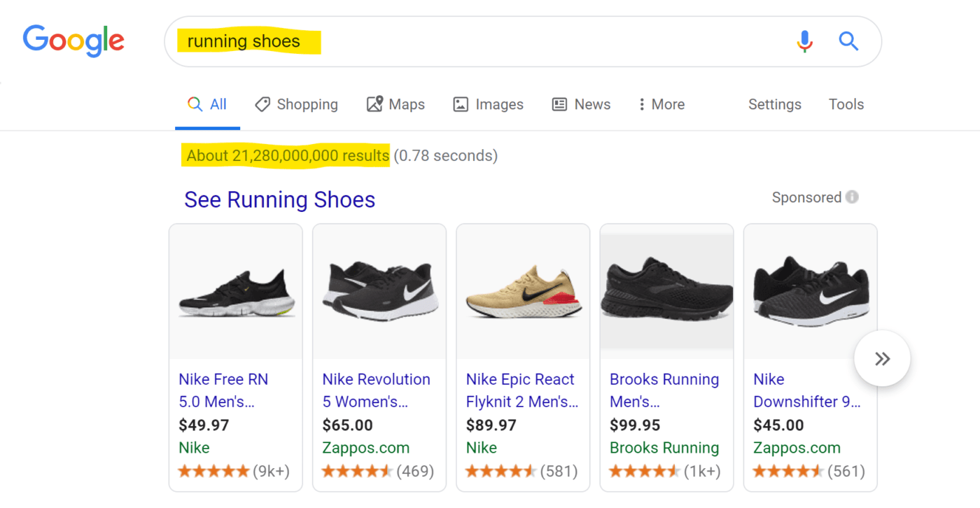The height and width of the screenshot is (508, 980).
Task: Open search Tools
Action: [x=846, y=104]
